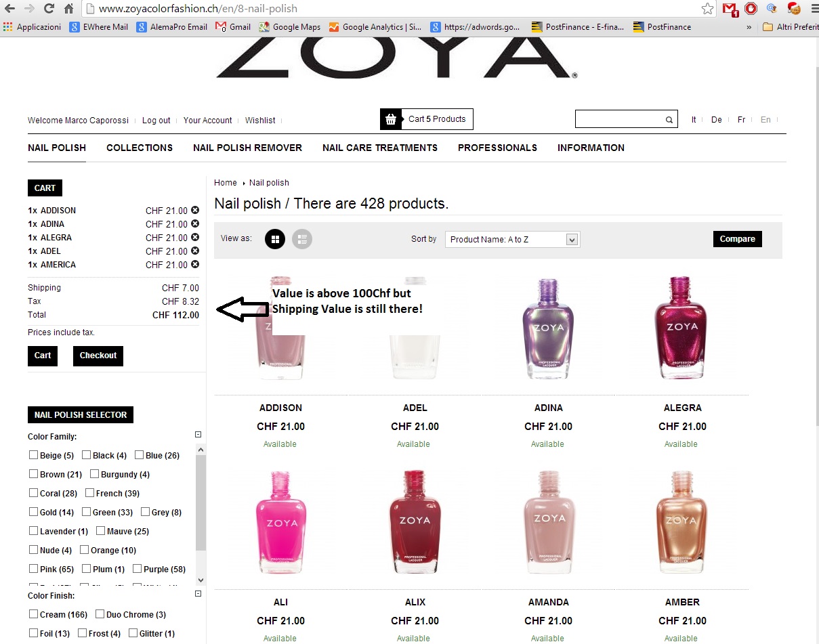Reload page with browser refresh icon
This screenshot has height=644, width=819.
click(49, 9)
